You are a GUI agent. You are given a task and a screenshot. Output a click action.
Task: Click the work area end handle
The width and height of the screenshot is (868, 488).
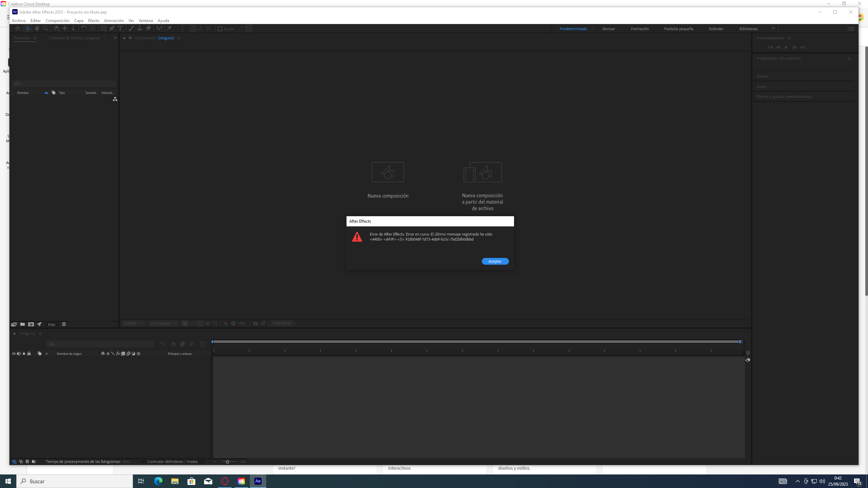coord(740,342)
